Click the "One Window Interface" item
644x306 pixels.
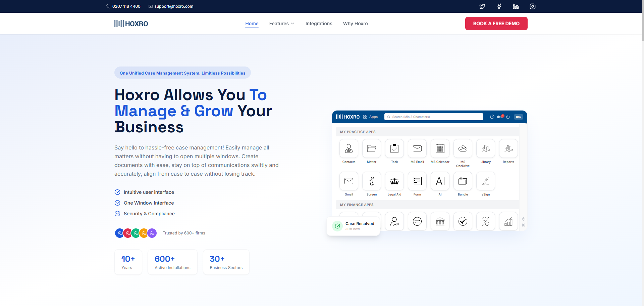pyautogui.click(x=144, y=203)
